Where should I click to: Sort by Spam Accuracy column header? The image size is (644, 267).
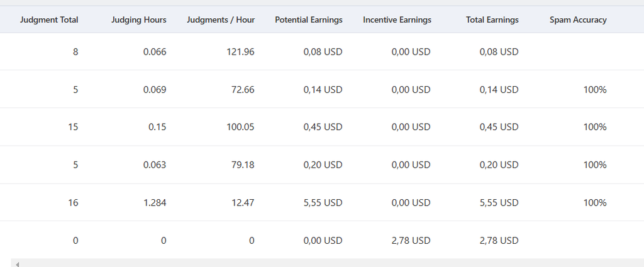click(578, 19)
